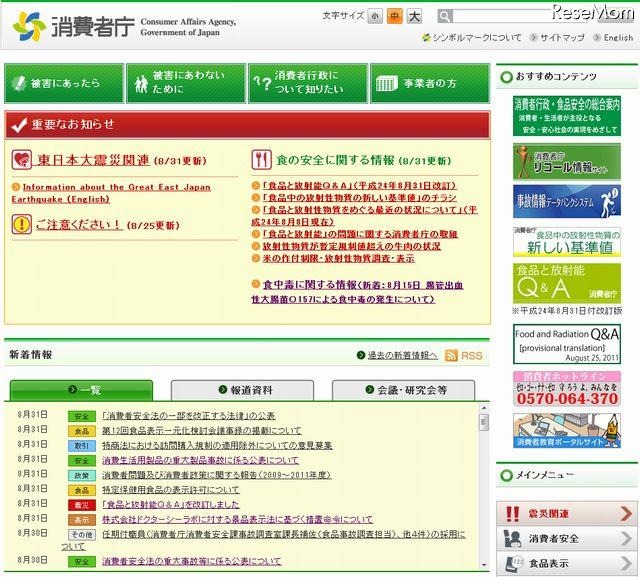This screenshot has width=640, height=577.
Task: Switch to the 会議・研究会等 tab
Action: (404, 390)
